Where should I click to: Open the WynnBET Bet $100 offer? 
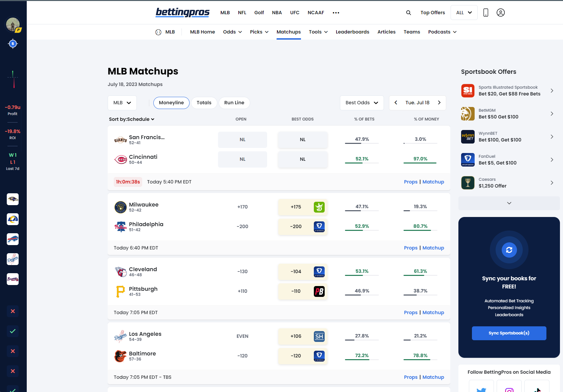point(509,137)
